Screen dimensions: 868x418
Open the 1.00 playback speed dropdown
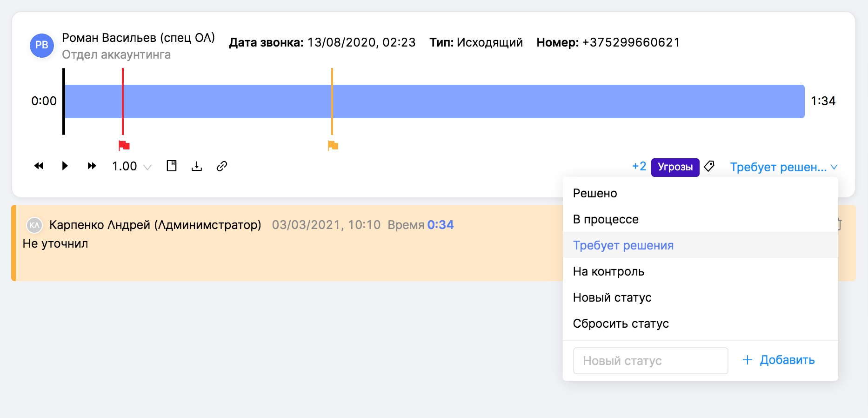click(132, 167)
